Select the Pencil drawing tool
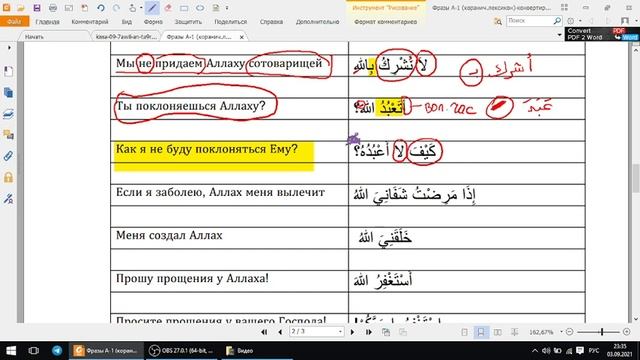Screen dimensions: 640x360 click(152, 8)
